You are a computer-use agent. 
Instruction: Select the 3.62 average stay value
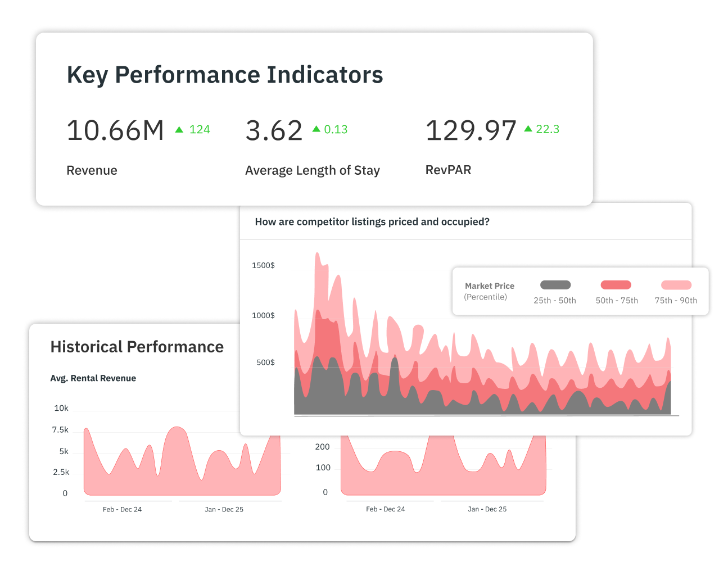[x=274, y=130]
